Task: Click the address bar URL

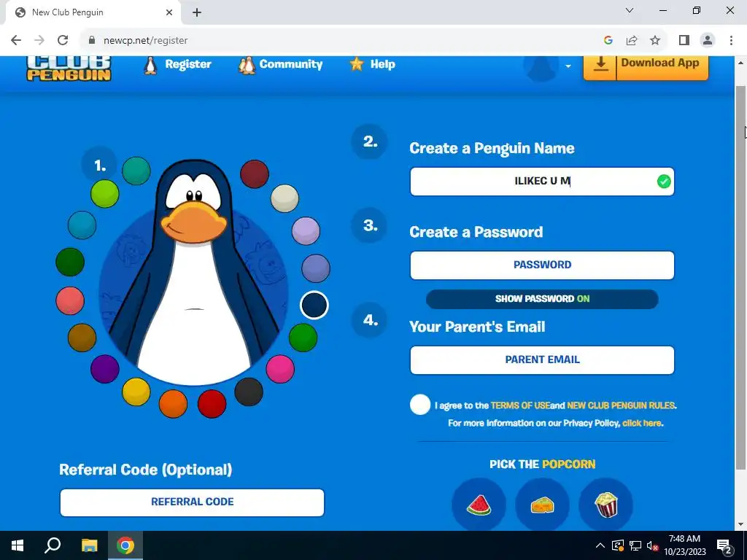Action: (146, 41)
